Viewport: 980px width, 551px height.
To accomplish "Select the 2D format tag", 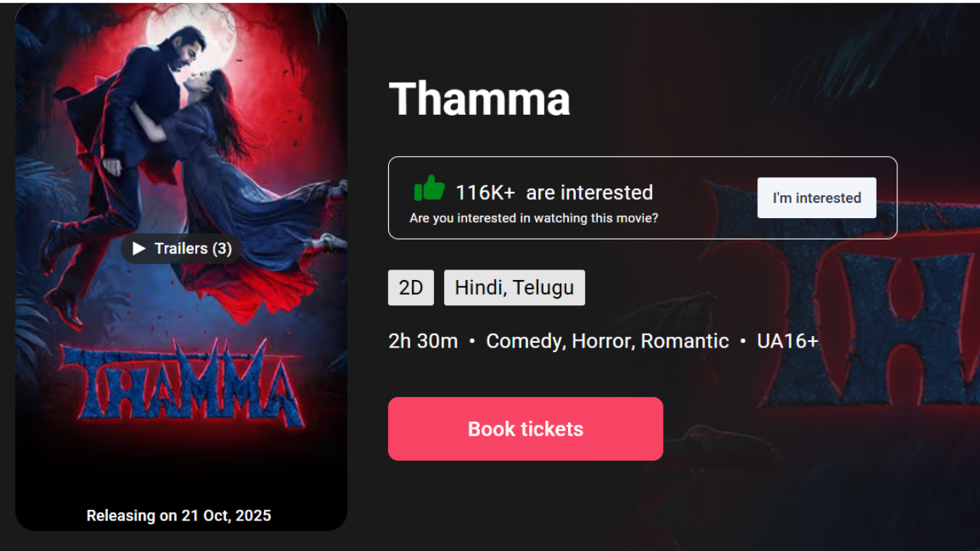I will pos(411,288).
